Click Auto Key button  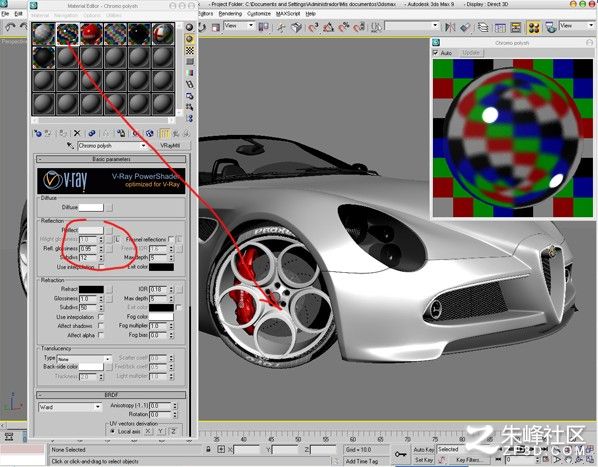click(424, 450)
